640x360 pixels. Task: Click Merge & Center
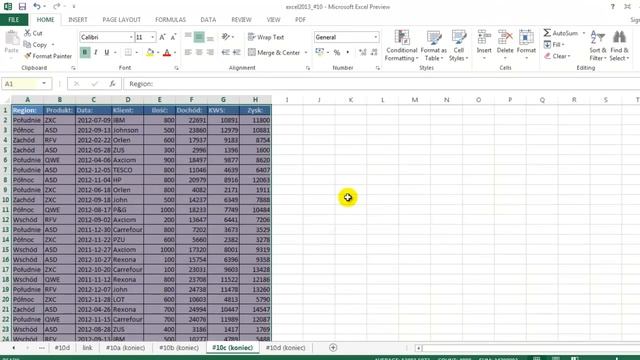click(274, 52)
